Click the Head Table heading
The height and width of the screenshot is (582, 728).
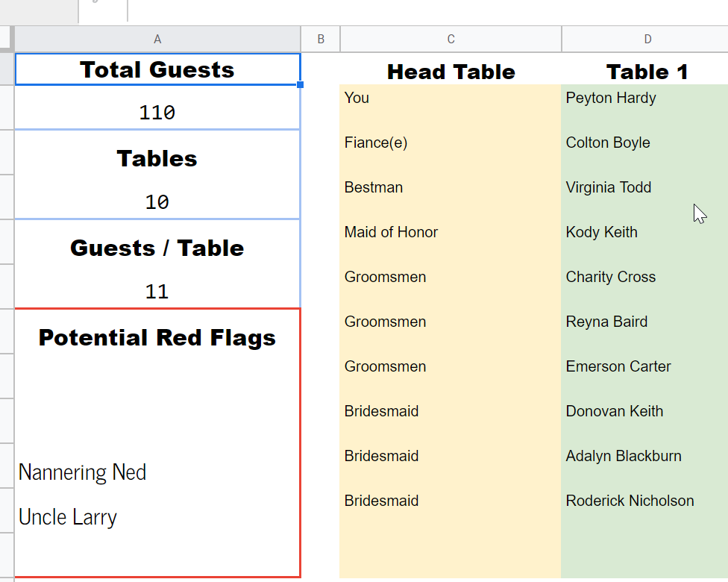(451, 72)
